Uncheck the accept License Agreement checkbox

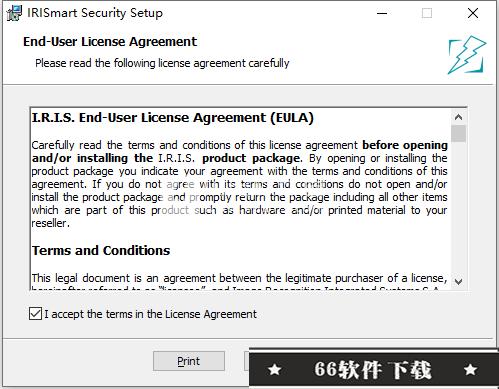coord(35,314)
